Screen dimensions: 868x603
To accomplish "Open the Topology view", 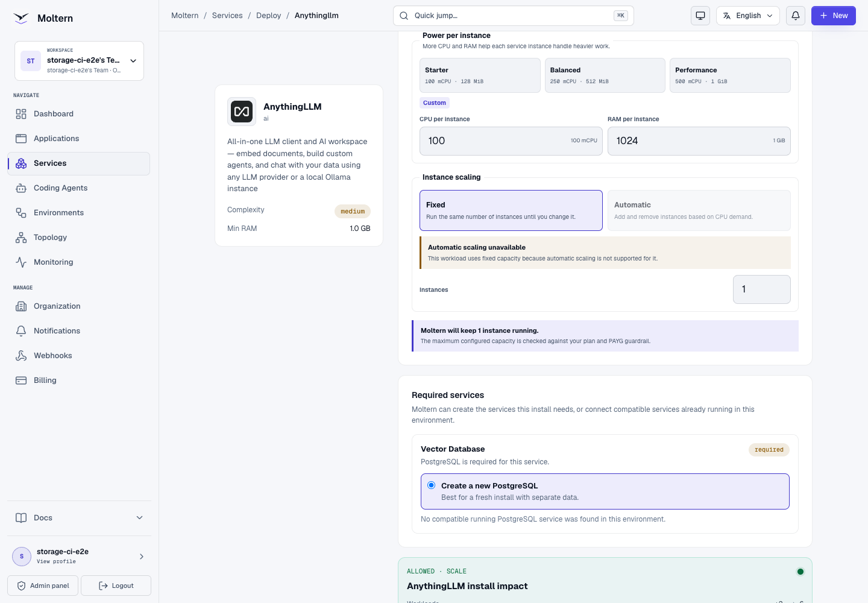I will 79,238.
